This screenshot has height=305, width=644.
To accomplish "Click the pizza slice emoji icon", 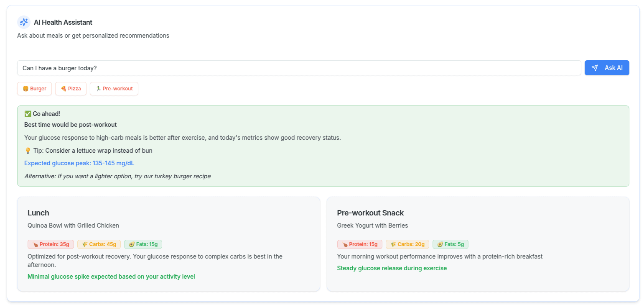I will [64, 89].
